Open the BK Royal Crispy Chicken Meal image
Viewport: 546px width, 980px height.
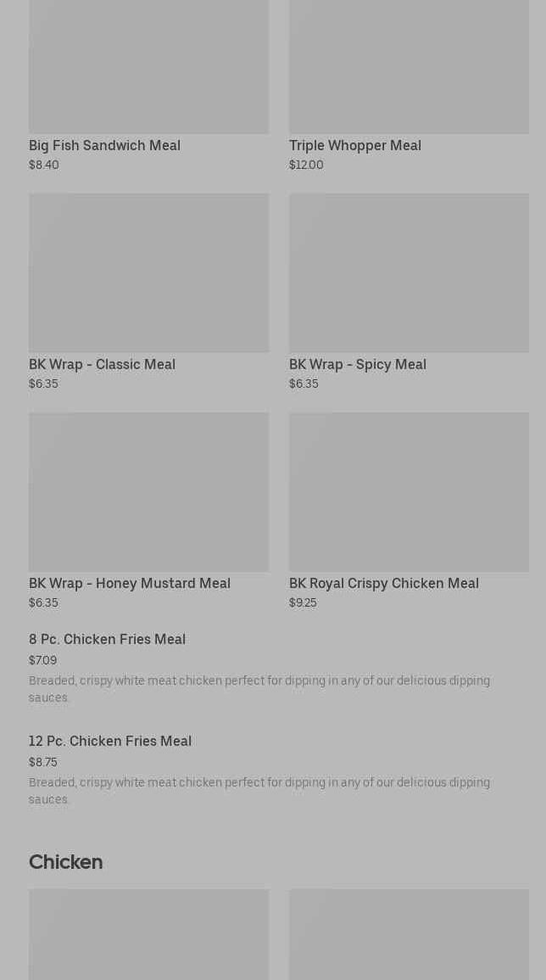click(409, 491)
